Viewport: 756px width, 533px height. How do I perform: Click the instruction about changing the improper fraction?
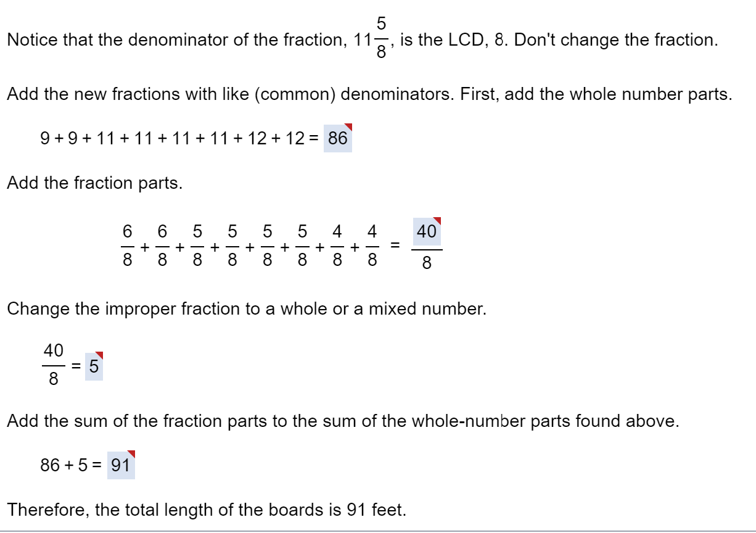[247, 308]
